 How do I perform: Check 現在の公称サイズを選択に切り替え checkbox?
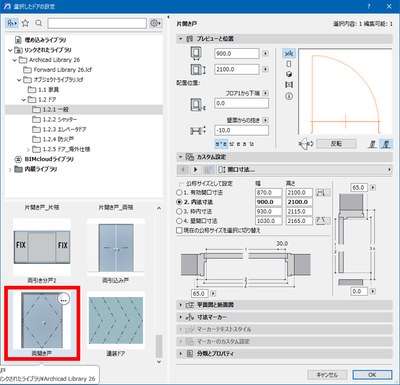coord(179,230)
